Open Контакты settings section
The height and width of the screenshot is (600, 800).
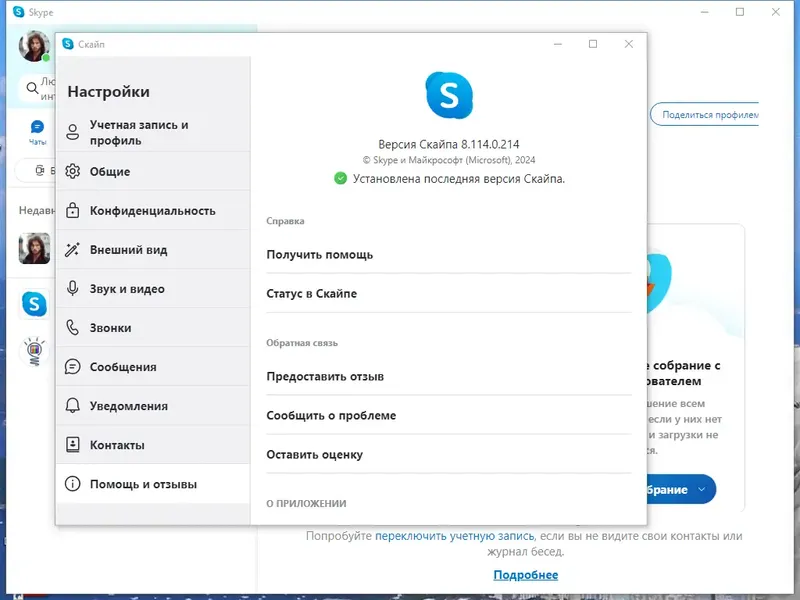pyautogui.click(x=153, y=445)
